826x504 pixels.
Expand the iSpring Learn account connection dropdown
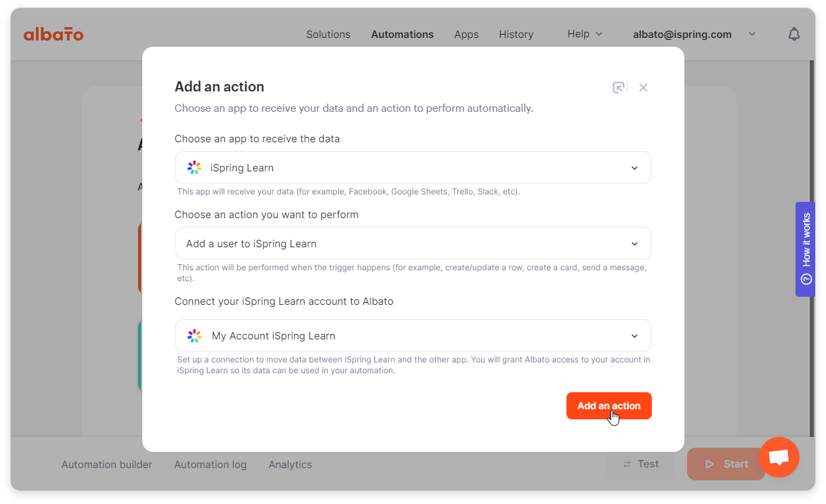(413, 335)
